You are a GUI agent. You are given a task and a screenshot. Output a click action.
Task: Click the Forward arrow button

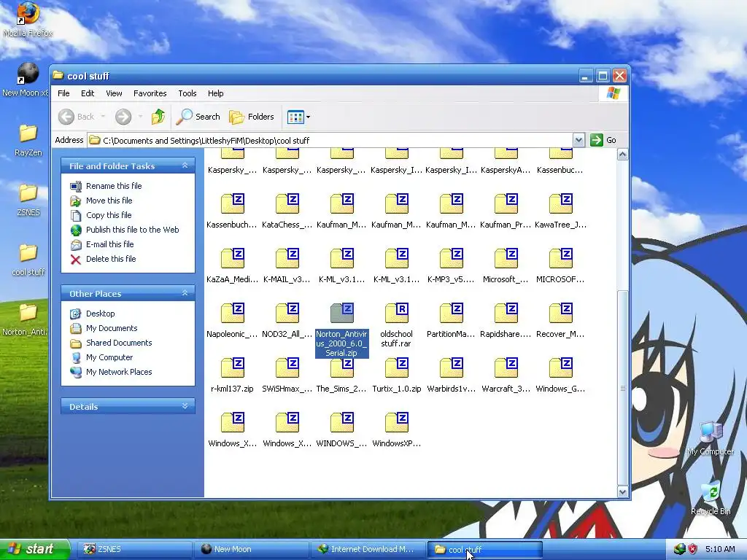(123, 117)
